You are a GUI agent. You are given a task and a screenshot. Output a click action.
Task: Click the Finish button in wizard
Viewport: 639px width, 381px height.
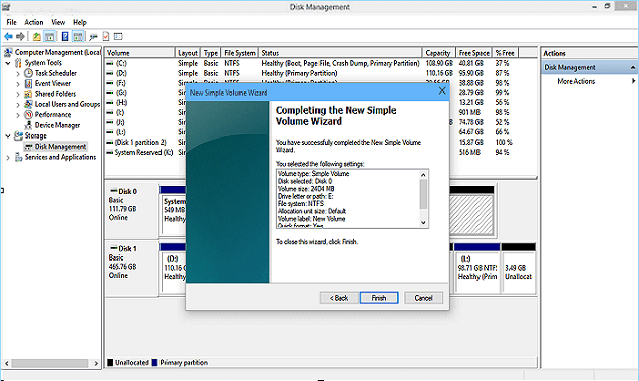click(379, 298)
